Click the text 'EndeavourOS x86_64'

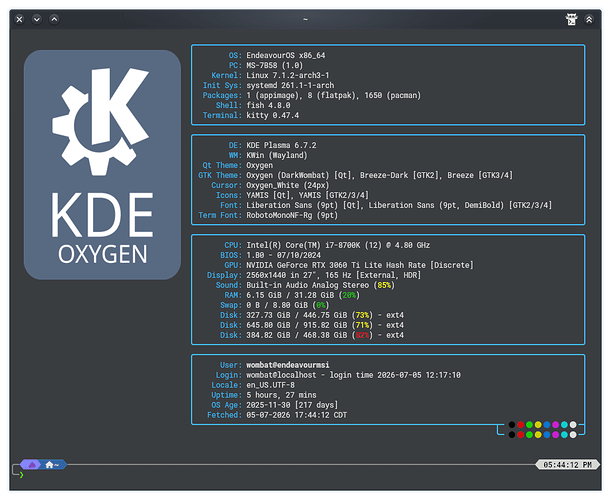[286, 55]
